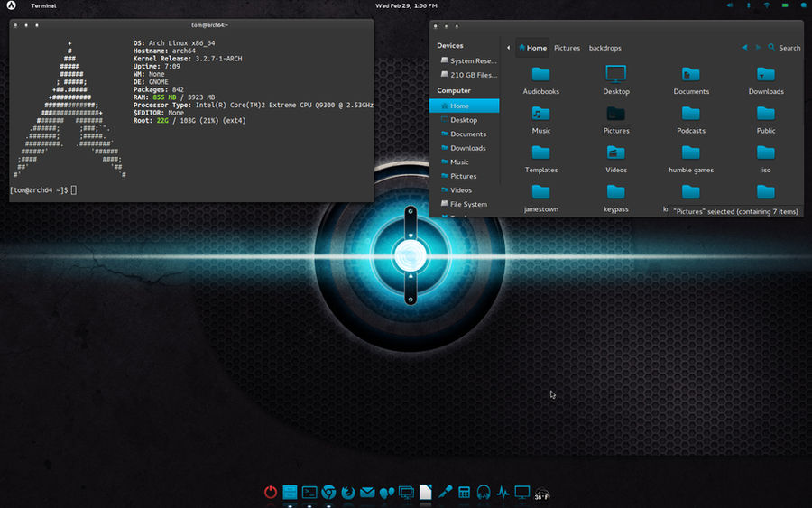Screen dimensions: 812x508
Task: Select Documents in the file manager sidebar
Action: click(x=465, y=134)
